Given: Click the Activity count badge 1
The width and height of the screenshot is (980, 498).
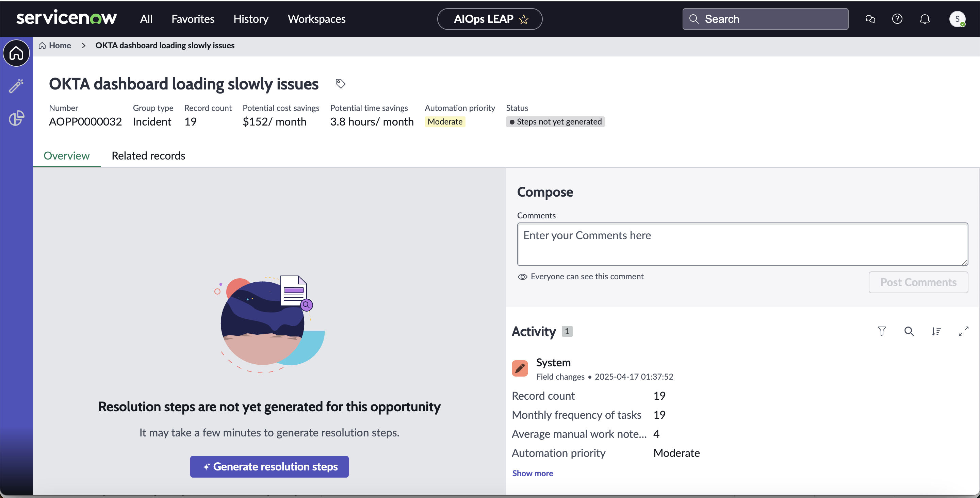Looking at the screenshot, I should tap(567, 331).
